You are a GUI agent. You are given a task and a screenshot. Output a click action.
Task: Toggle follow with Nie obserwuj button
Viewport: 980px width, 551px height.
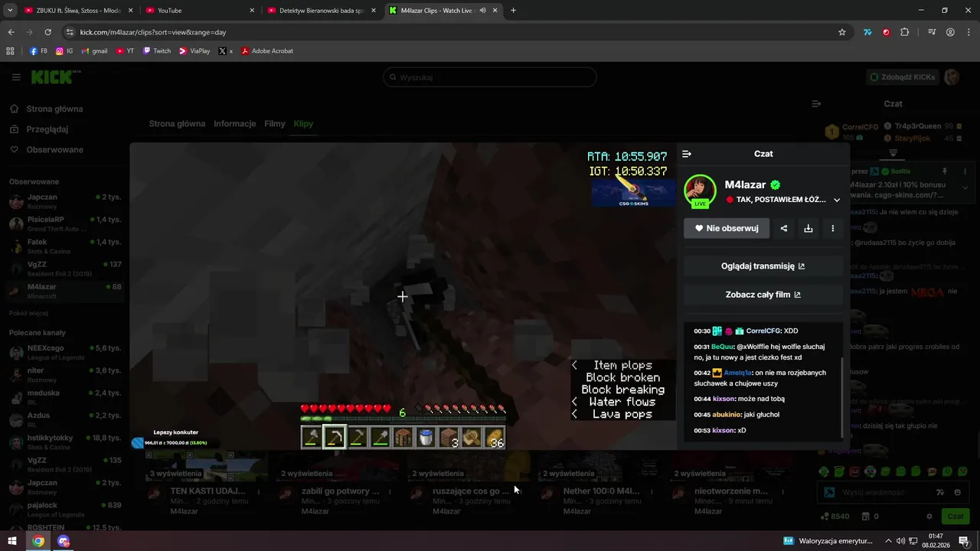pos(727,228)
